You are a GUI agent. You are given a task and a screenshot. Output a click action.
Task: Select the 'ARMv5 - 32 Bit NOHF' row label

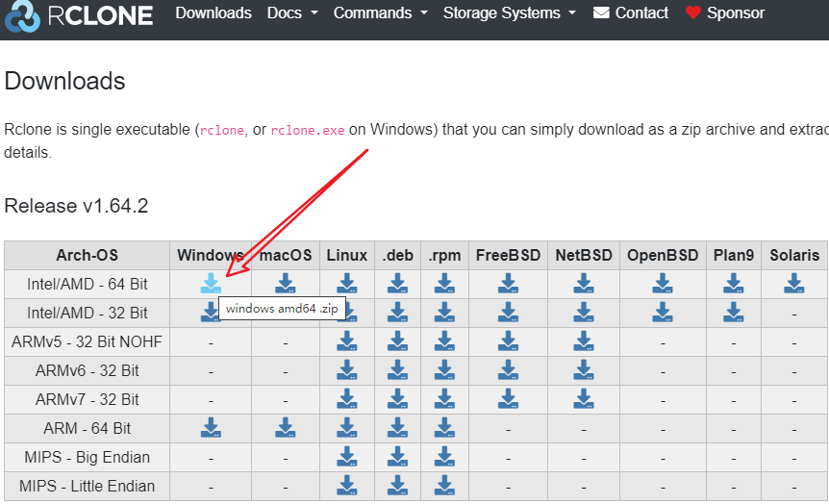pos(88,341)
